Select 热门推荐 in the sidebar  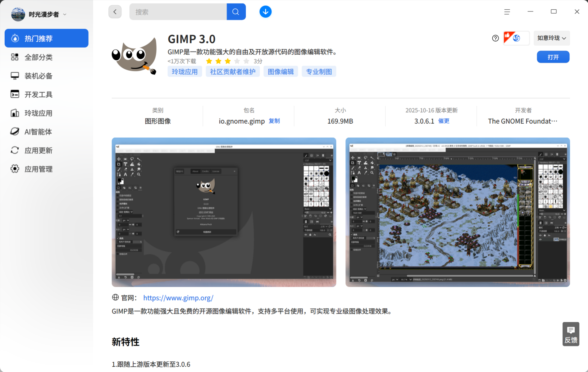pos(47,38)
